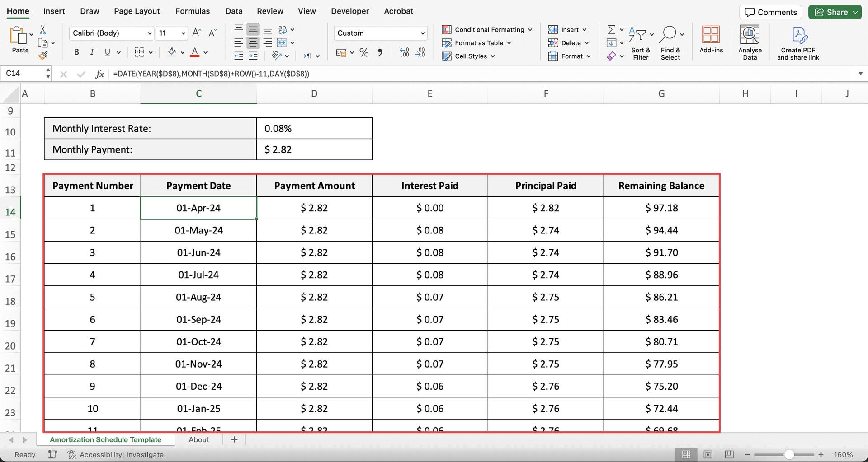
Task: Switch to the About sheet tab
Action: click(x=198, y=439)
